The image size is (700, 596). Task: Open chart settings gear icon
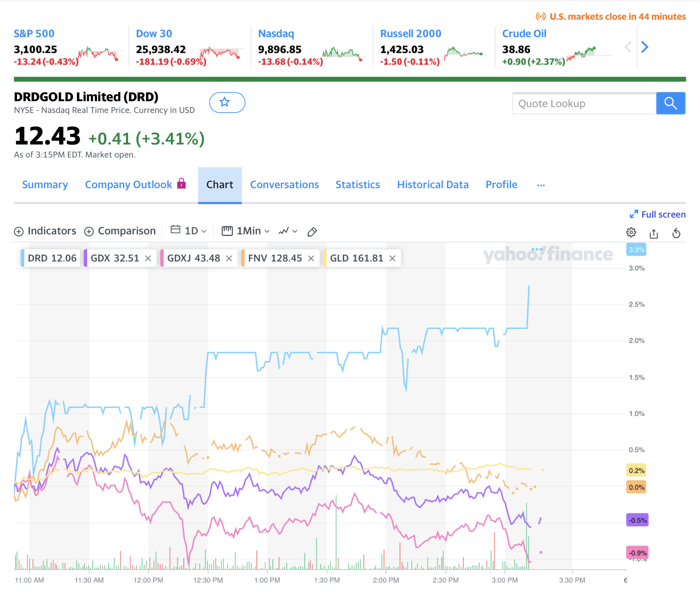point(631,233)
